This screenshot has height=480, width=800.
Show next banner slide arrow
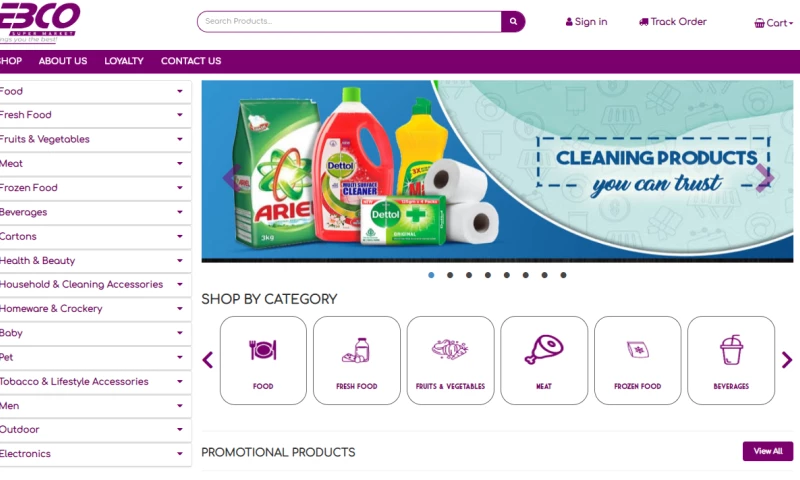765,178
